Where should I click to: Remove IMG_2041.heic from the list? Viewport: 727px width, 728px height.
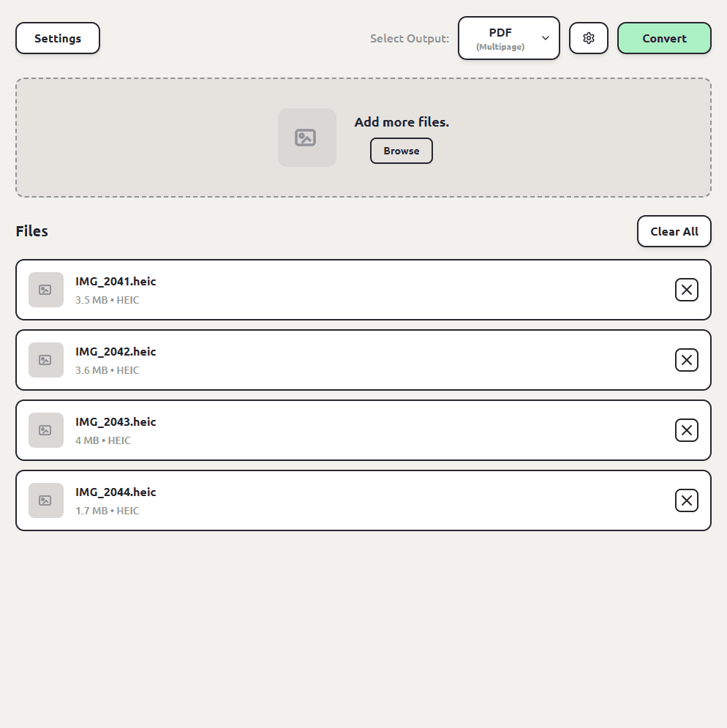click(686, 290)
